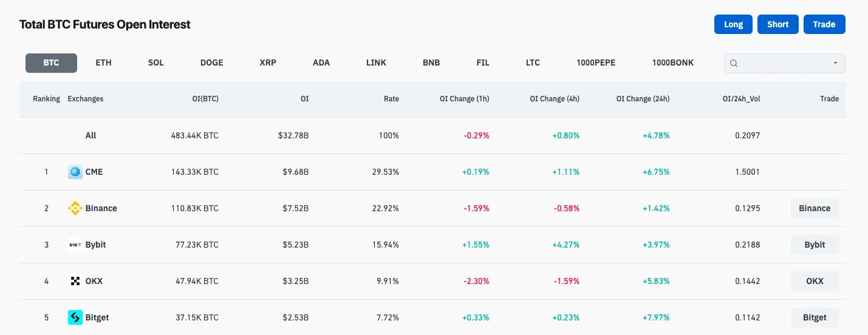868x335 pixels.
Task: Select the SOL tab
Action: (155, 63)
